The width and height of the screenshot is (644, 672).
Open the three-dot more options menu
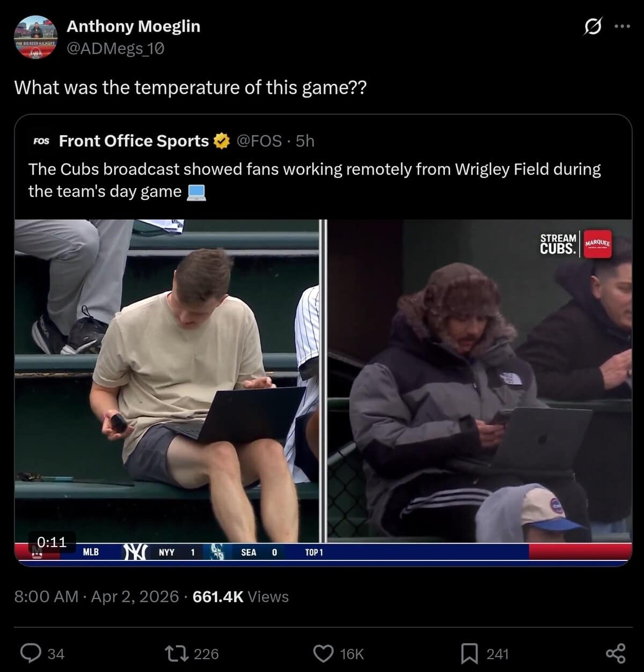pyautogui.click(x=622, y=26)
